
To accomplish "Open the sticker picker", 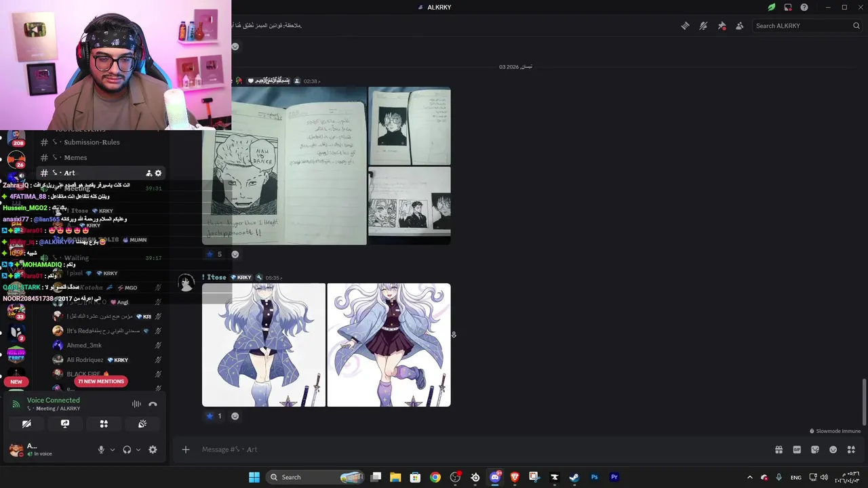I will point(815,449).
